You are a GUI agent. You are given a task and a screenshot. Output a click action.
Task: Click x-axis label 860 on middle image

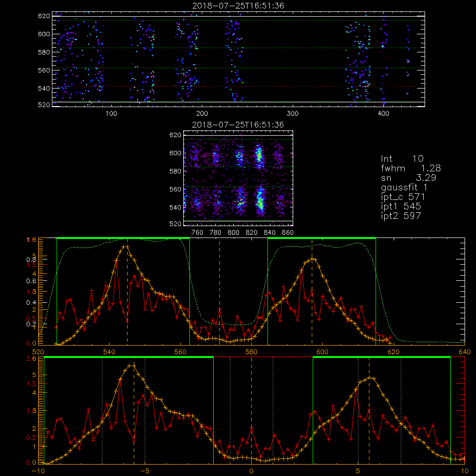(x=288, y=233)
